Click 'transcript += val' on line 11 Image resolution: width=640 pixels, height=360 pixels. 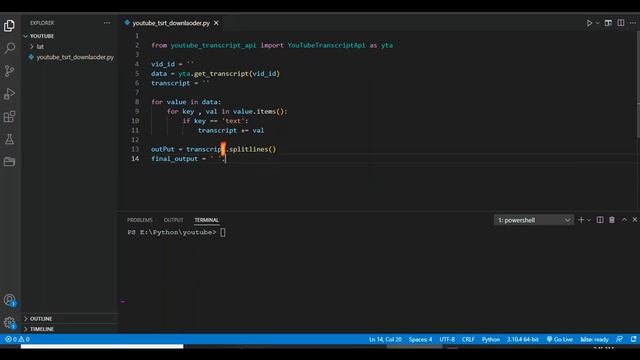coord(231,131)
